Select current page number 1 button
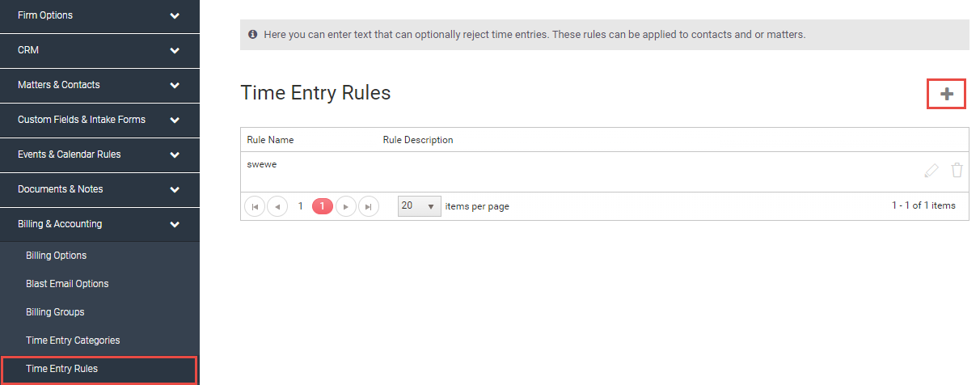Screen dimensions: 980x385 click(323, 206)
